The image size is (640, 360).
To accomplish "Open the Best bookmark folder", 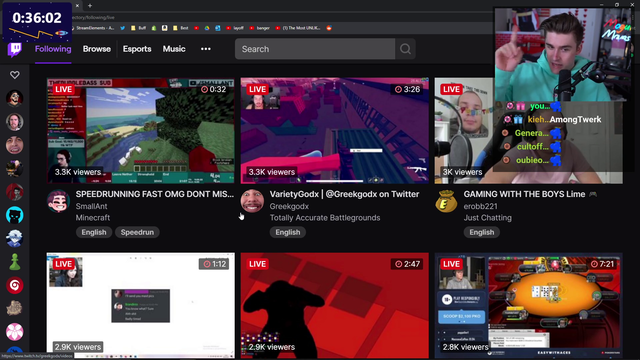I will coord(180,28).
